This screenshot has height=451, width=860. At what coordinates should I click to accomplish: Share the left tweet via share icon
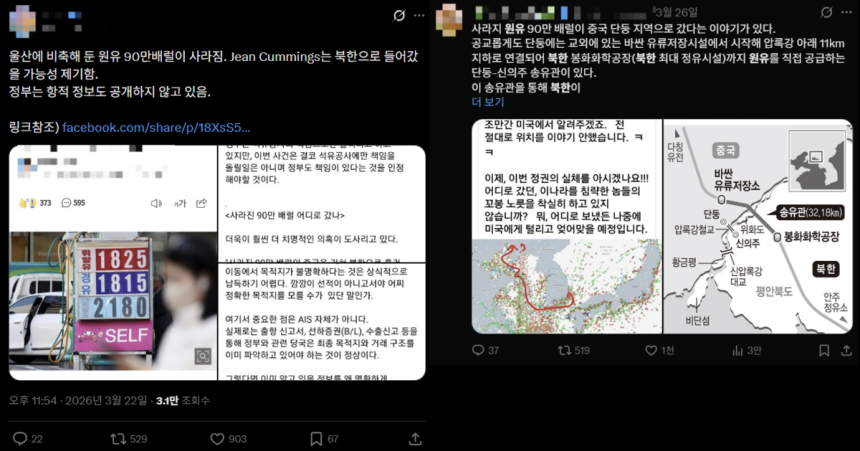[x=415, y=439]
